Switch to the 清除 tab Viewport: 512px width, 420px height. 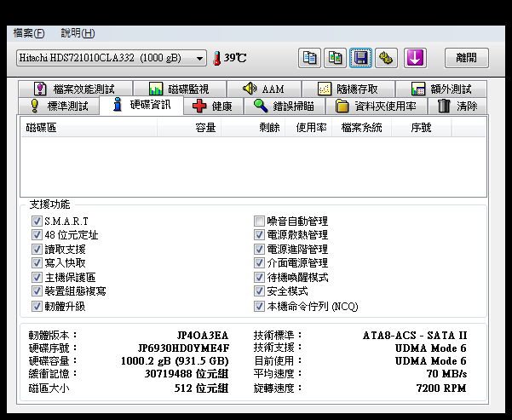[457, 106]
